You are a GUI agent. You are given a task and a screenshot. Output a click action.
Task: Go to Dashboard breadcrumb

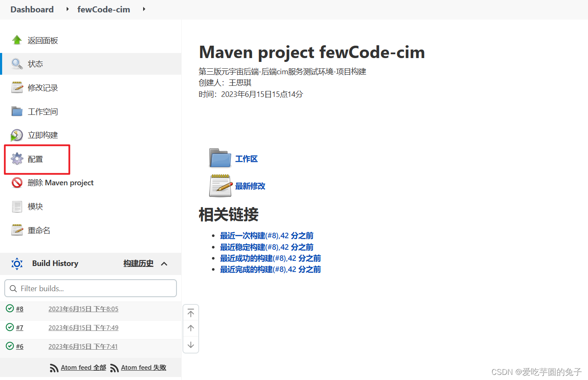[32, 9]
